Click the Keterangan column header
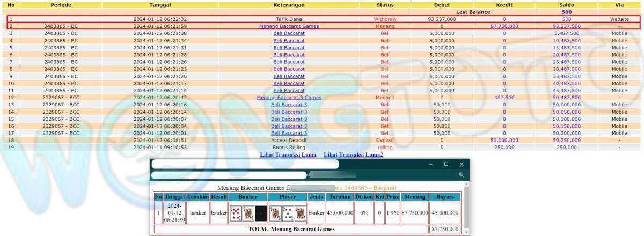The height and width of the screenshot is (236, 644). (289, 5)
